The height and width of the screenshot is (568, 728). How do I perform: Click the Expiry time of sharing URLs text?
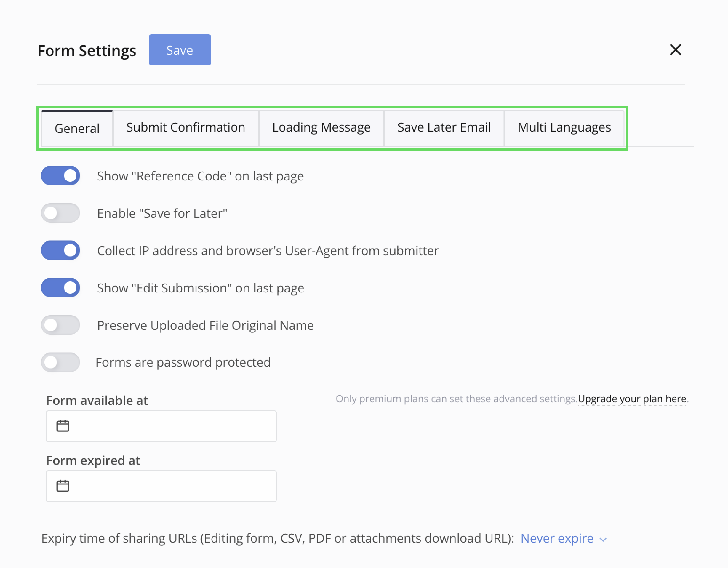278,538
